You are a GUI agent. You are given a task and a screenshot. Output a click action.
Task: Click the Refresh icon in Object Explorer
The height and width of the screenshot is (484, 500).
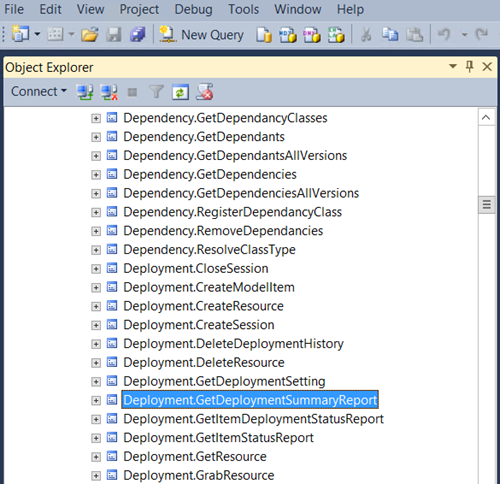180,92
